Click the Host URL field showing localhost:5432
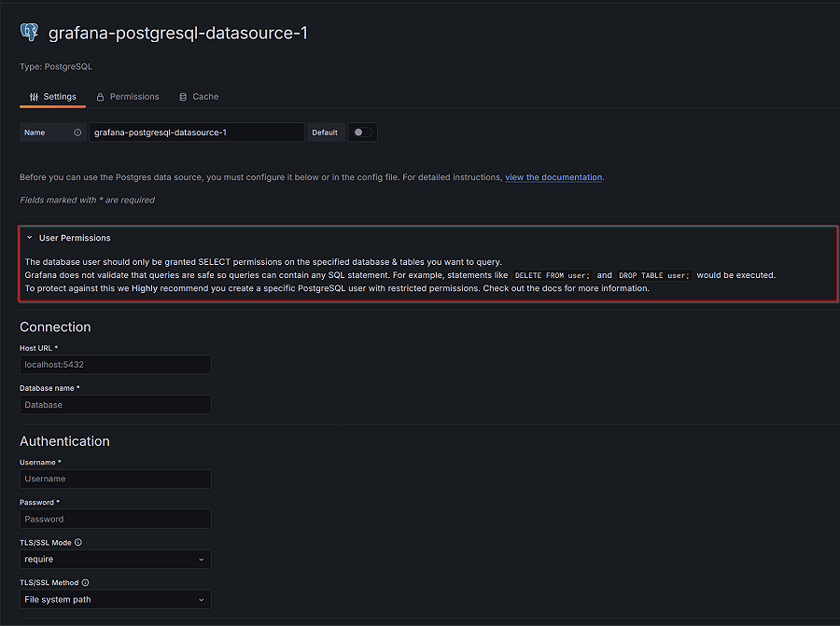840x626 pixels. point(115,364)
